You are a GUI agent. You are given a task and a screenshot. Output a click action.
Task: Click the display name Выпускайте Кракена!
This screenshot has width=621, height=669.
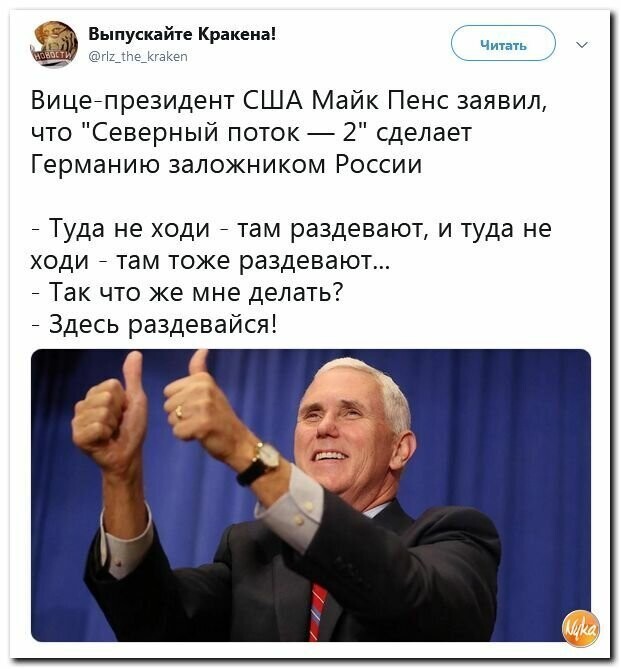coord(182,34)
